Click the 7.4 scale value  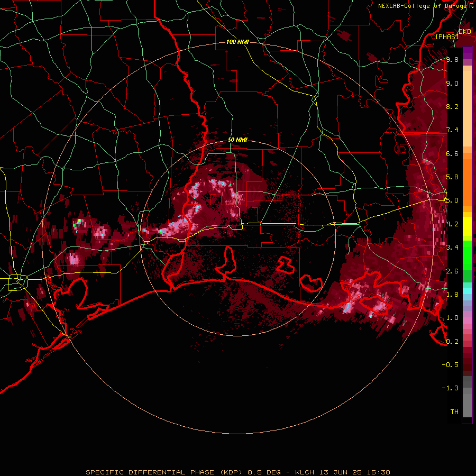click(x=452, y=130)
